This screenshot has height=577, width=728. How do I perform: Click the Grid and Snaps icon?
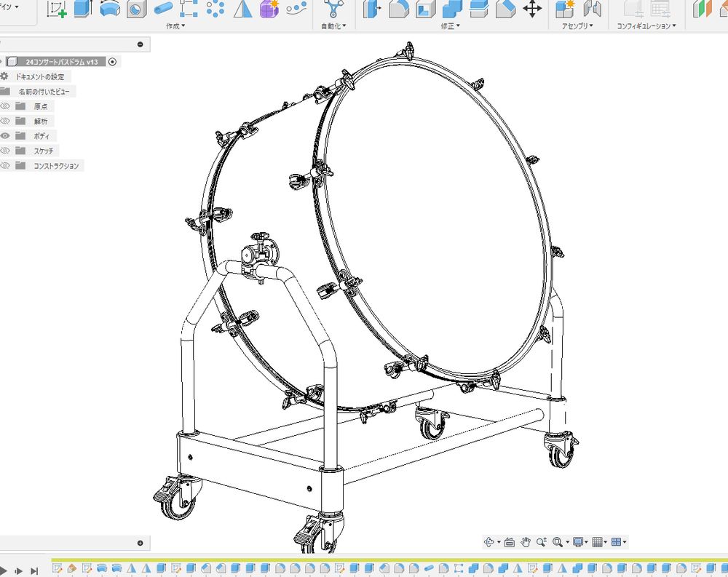coord(598,542)
